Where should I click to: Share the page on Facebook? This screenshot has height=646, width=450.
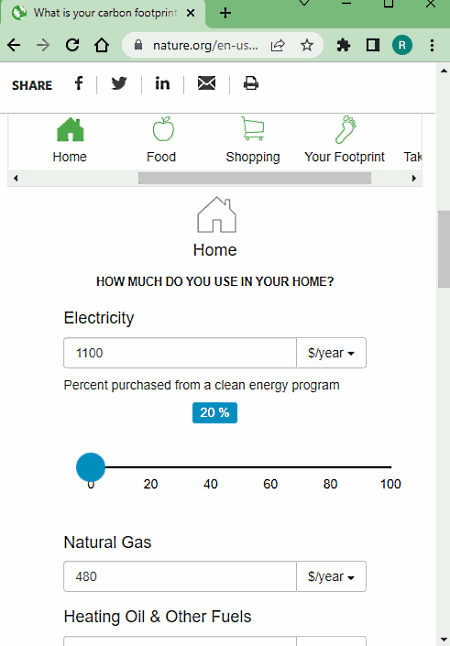tap(79, 84)
